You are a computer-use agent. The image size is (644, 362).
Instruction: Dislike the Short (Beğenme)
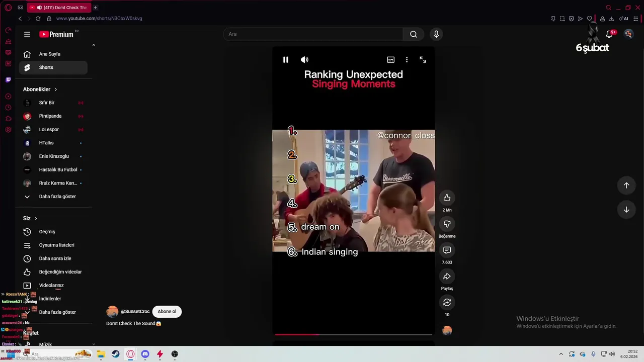(447, 224)
